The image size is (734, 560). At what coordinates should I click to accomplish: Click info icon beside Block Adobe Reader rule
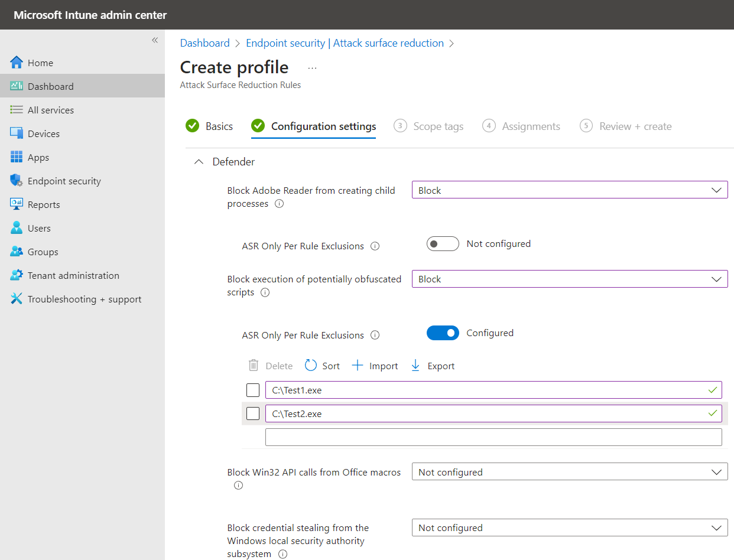tap(280, 204)
